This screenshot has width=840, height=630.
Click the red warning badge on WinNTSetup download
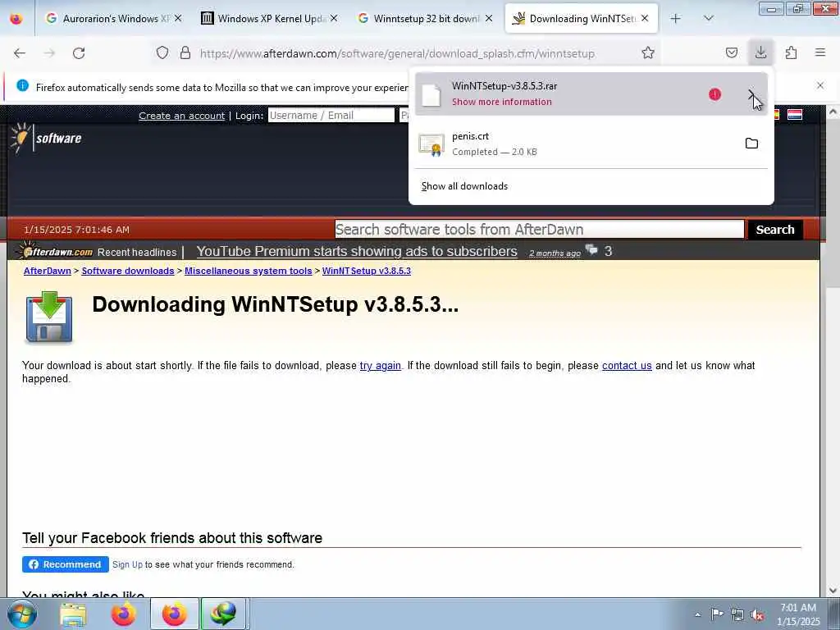coord(714,94)
